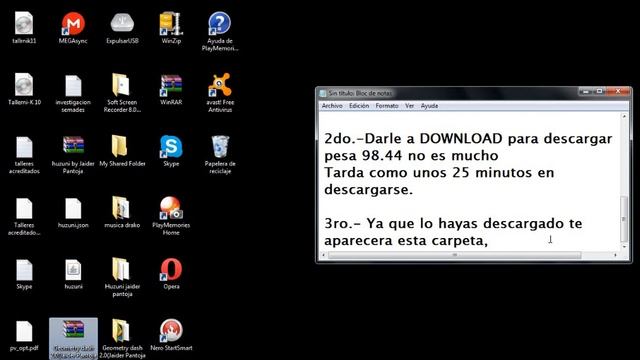
Task: Click Notepad vertical scrollbar up arrow
Action: click(624, 117)
